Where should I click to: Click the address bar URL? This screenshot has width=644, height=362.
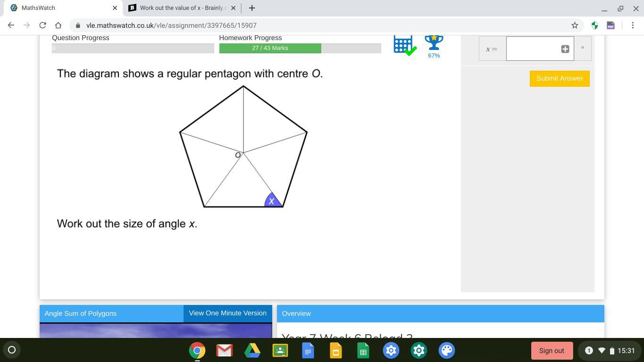click(x=171, y=25)
